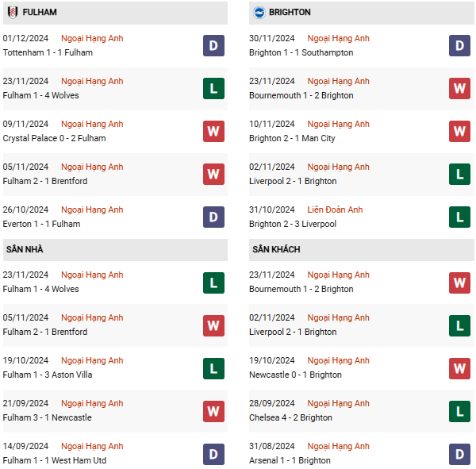Image resolution: width=476 pixels, height=469 pixels.
Task: Open the Liên Đoàn Anh competition link
Action: (x=336, y=210)
